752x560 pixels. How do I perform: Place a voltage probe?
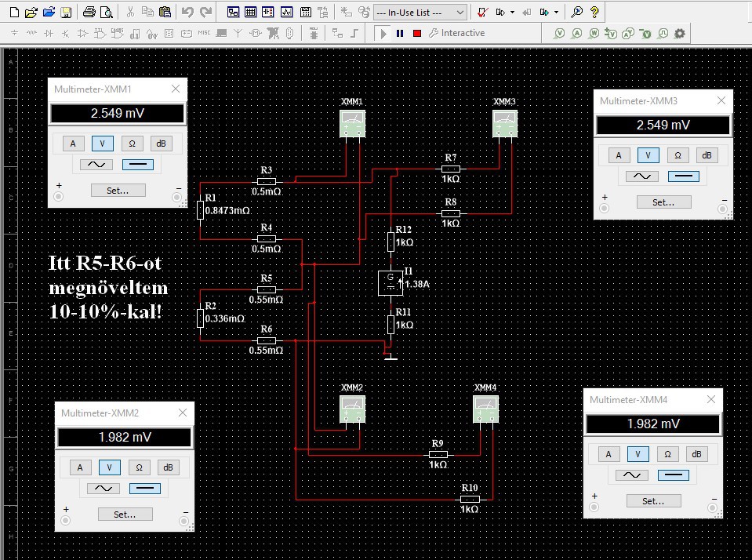click(x=559, y=34)
